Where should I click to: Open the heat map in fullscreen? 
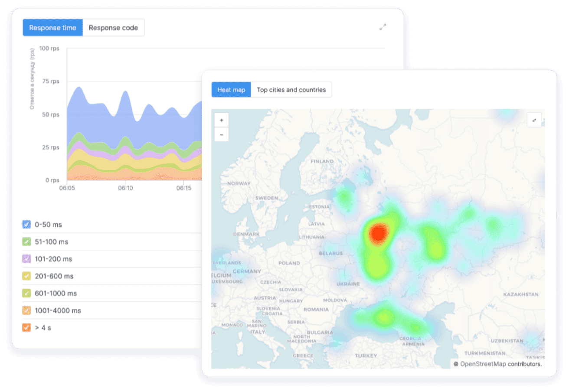534,120
